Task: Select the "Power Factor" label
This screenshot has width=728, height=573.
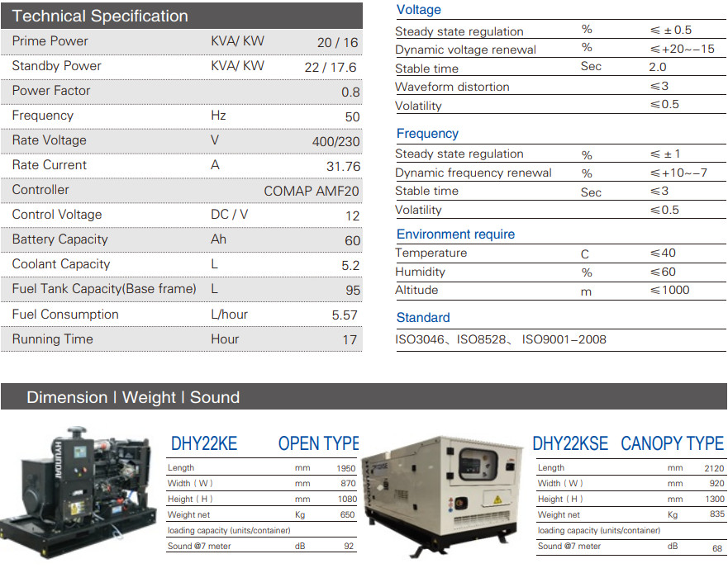Action: coord(51,91)
